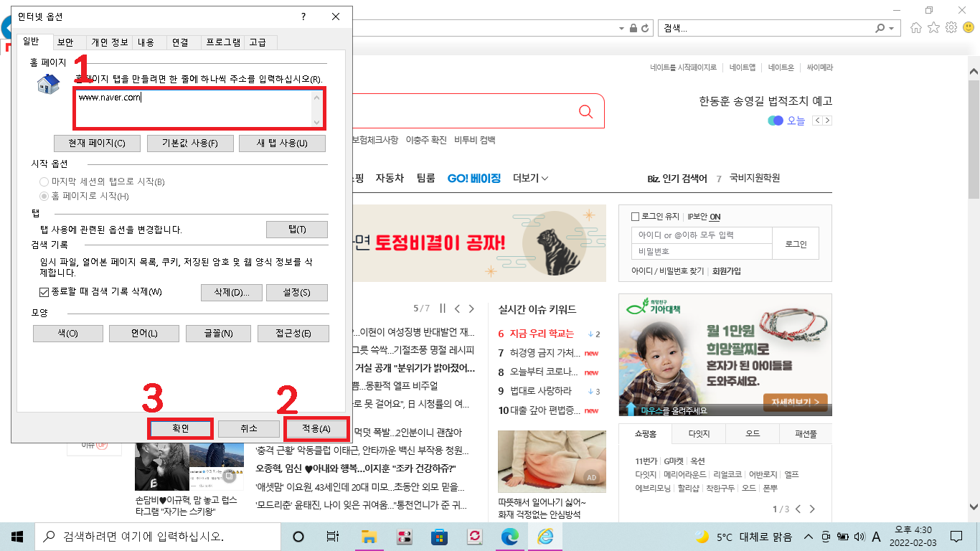Image resolution: width=980 pixels, height=551 pixels.
Task: Click the smiley feedback icon
Action: pos(969,28)
